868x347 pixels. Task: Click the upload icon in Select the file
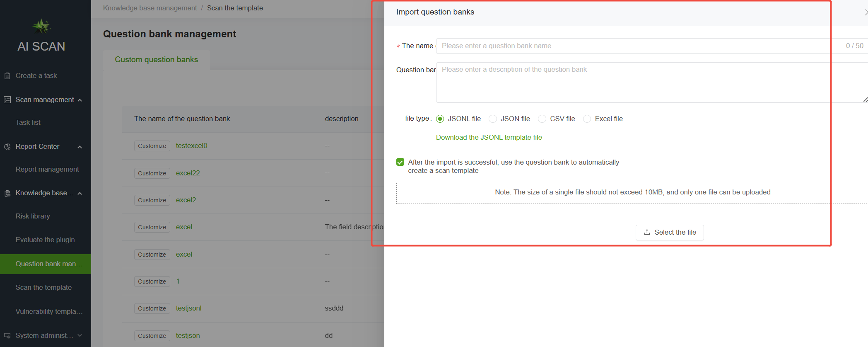click(647, 232)
